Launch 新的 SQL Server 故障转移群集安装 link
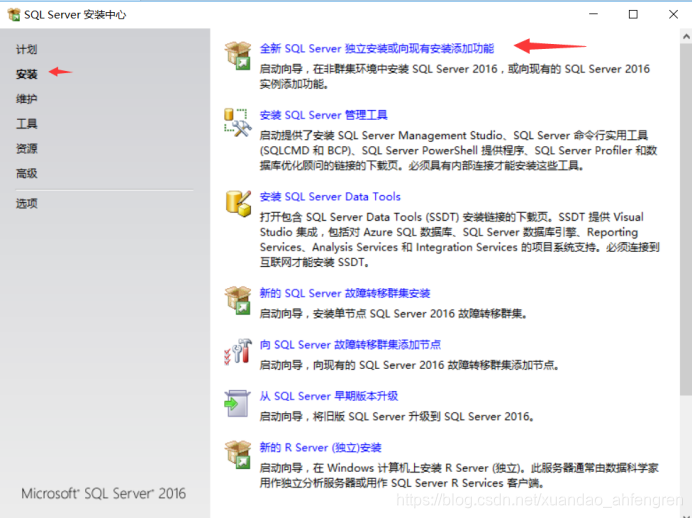 click(x=345, y=293)
